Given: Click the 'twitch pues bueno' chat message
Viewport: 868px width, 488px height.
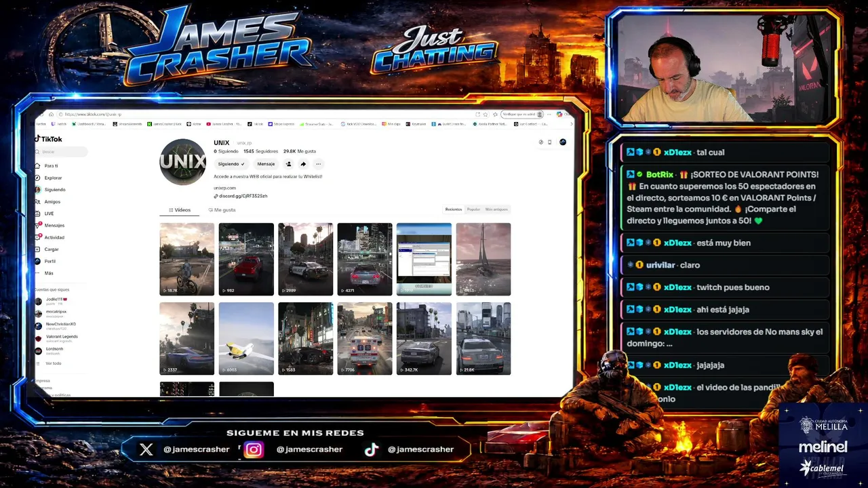Looking at the screenshot, I should tap(724, 287).
